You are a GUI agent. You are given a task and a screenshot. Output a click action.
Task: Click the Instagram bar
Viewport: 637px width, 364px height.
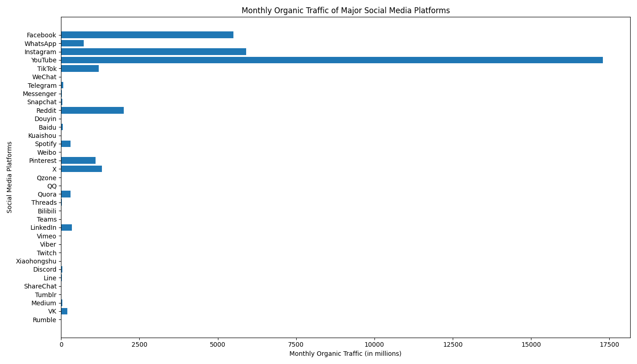153,52
